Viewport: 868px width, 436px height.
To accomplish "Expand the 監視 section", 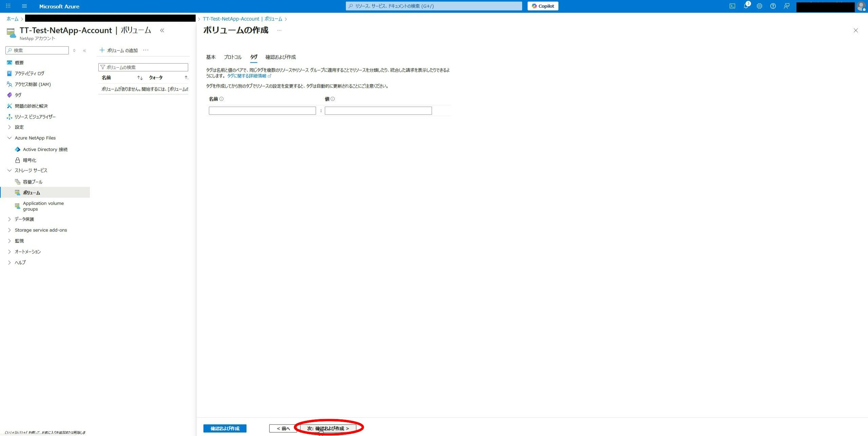I will pos(19,241).
